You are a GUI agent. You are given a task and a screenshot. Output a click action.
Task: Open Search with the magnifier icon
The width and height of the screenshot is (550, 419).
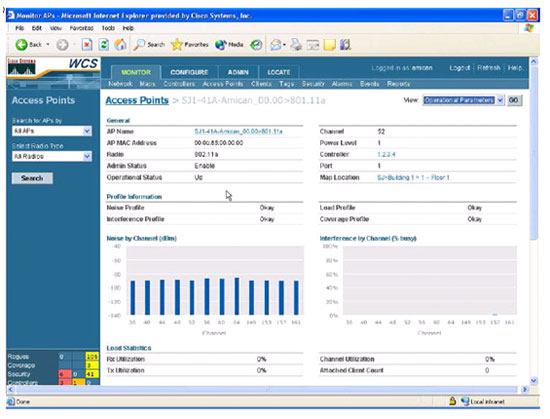coord(139,45)
